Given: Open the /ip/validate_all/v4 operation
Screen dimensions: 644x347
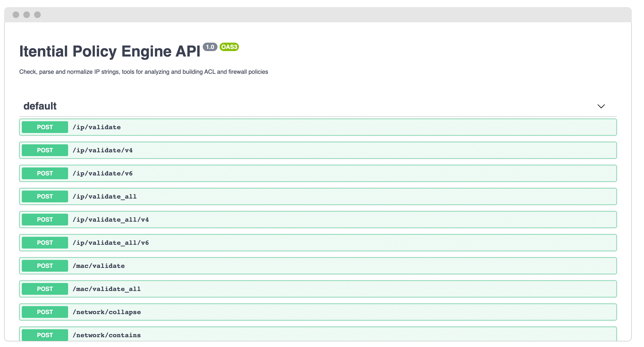Looking at the screenshot, I should pos(318,219).
